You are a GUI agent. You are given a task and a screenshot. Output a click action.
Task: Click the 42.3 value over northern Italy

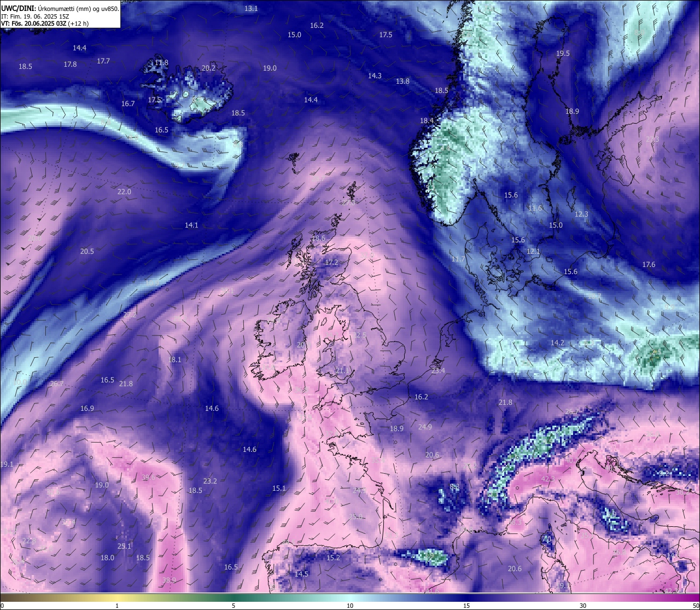tap(547, 479)
